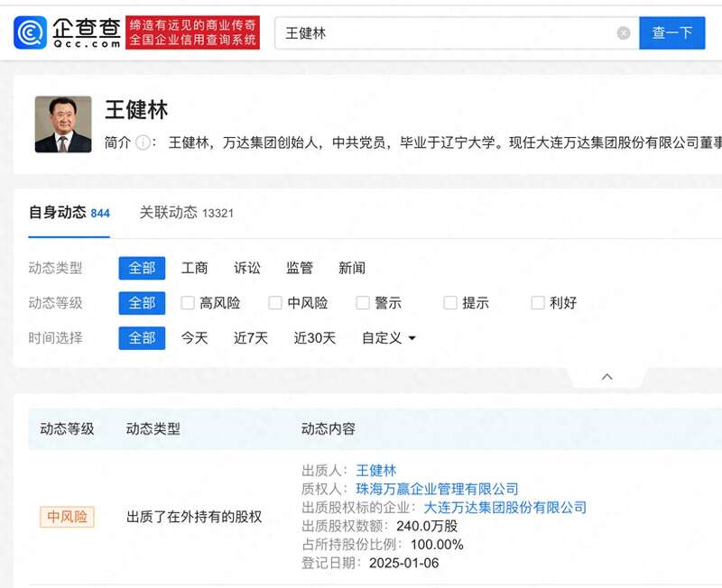This screenshot has height=588, width=722.
Task: Filter dynamic type by 诉讼
Action: point(247,268)
